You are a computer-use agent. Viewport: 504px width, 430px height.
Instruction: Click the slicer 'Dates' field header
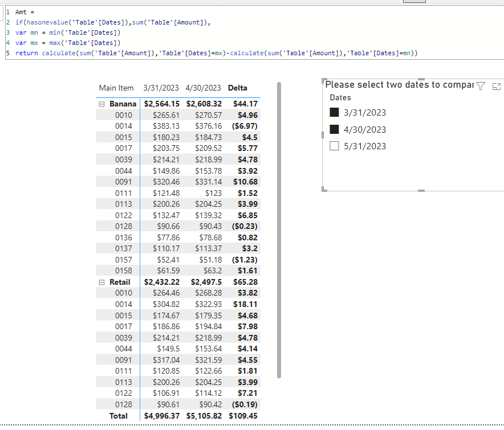tap(340, 97)
